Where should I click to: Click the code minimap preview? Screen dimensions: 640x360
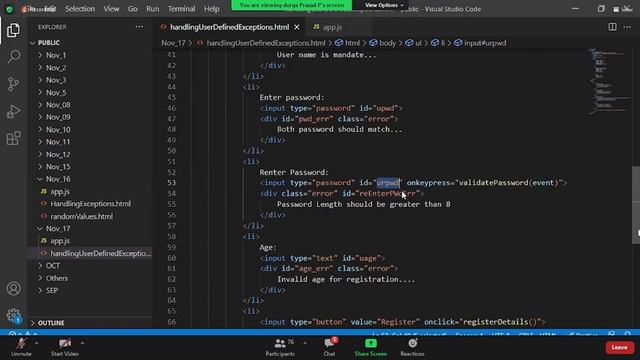(609, 82)
